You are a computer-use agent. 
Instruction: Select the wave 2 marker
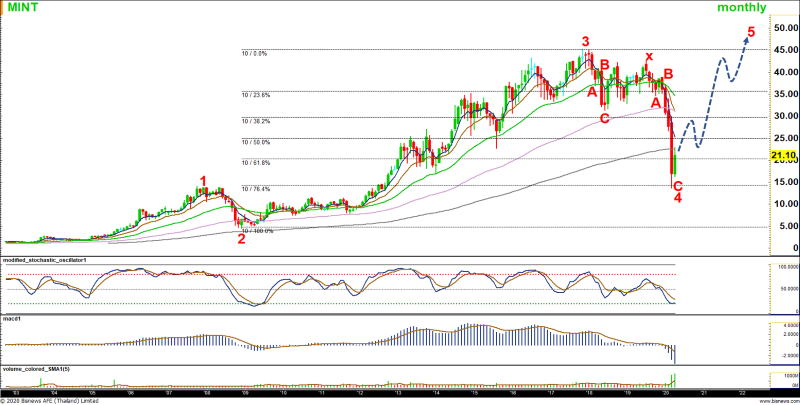click(x=241, y=238)
